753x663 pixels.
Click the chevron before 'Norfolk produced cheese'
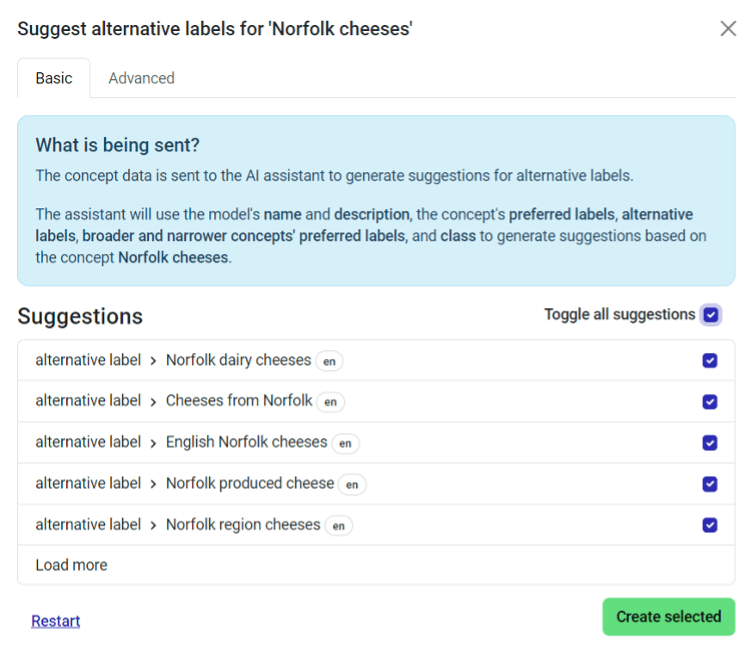(x=153, y=484)
